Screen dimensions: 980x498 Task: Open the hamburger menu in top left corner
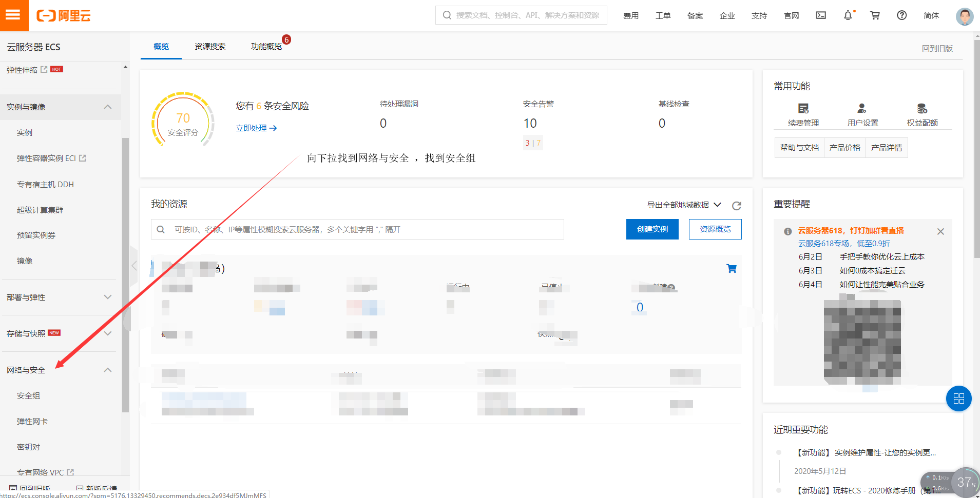pos(14,15)
